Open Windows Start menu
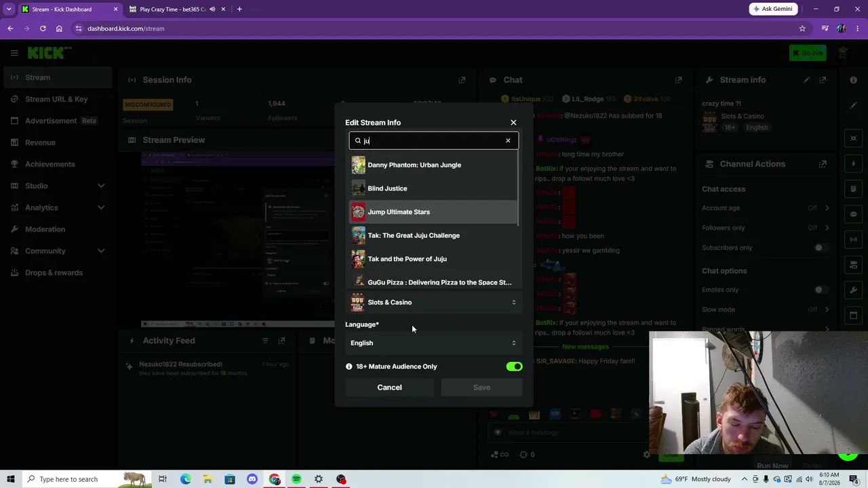 point(10,479)
